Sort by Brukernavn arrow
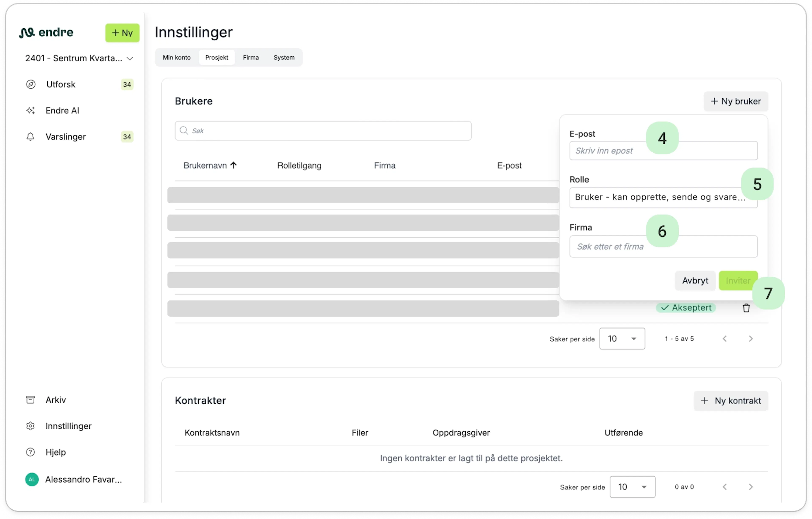Viewport: 812px width, 519px height. 234,165
